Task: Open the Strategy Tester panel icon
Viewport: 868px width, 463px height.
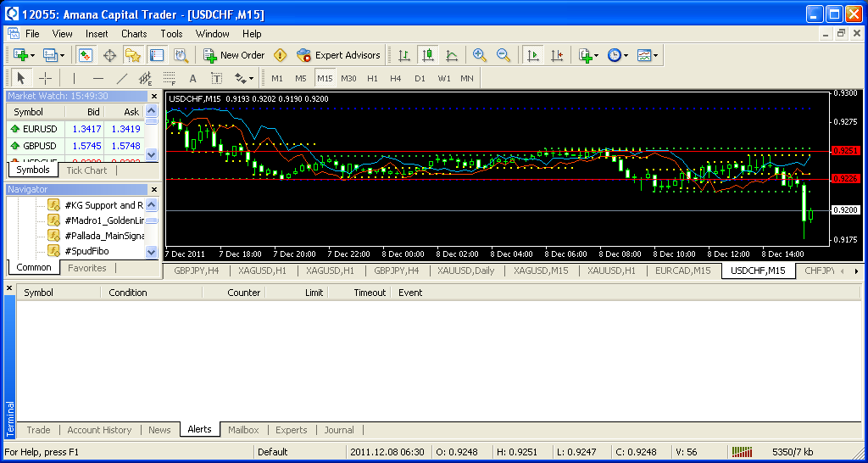Action: 181,55
